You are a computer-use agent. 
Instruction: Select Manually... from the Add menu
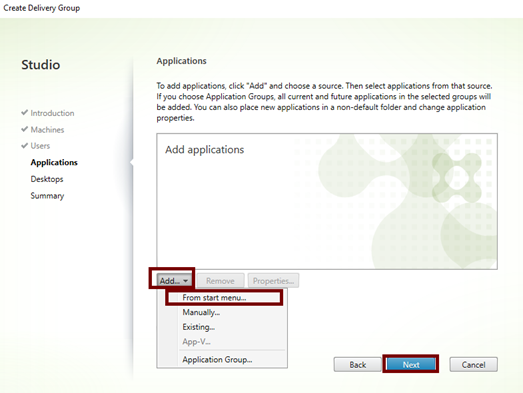tap(201, 312)
